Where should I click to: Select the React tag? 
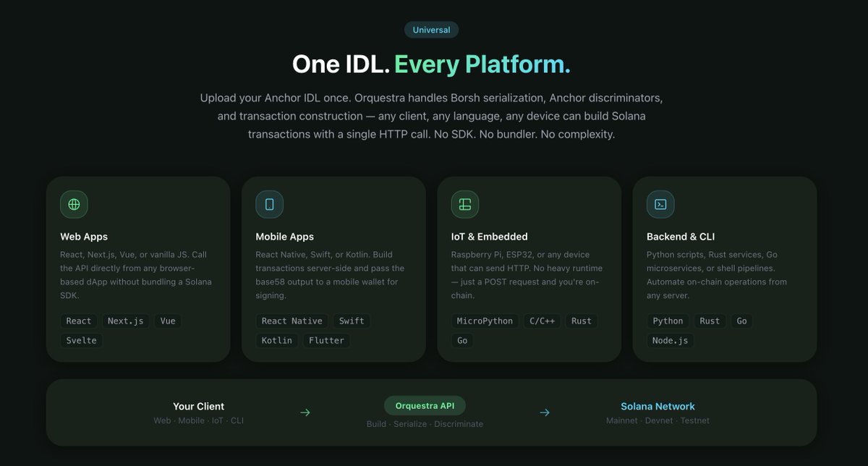[x=79, y=321]
